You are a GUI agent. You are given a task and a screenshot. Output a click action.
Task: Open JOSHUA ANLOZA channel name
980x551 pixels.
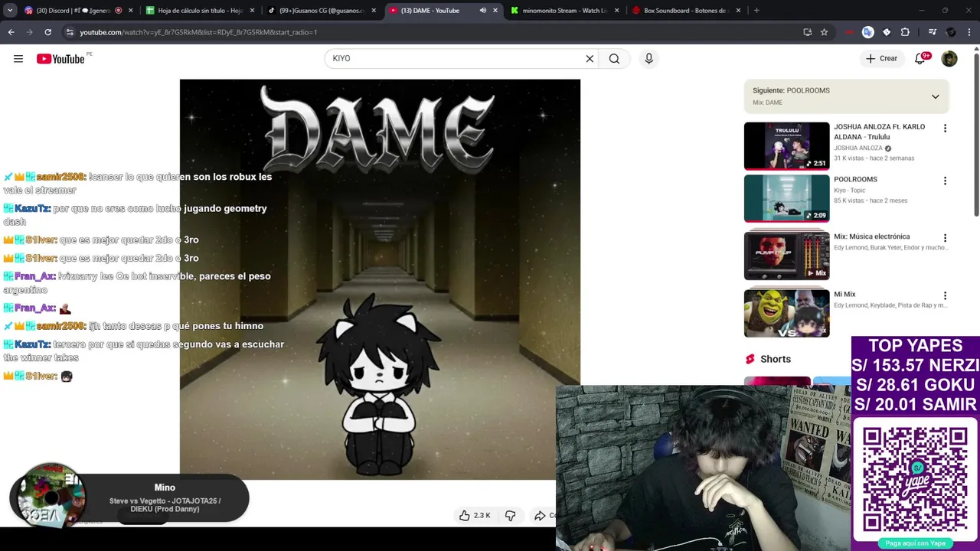[858, 148]
